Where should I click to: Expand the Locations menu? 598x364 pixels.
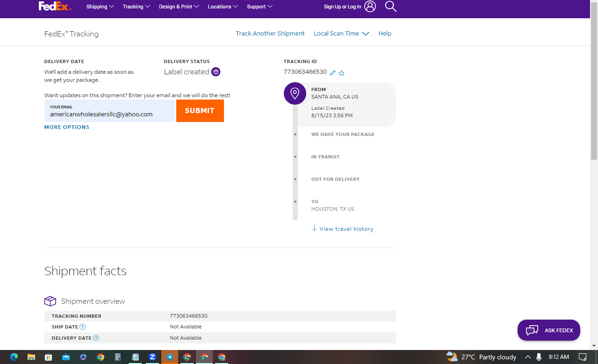[x=223, y=7]
